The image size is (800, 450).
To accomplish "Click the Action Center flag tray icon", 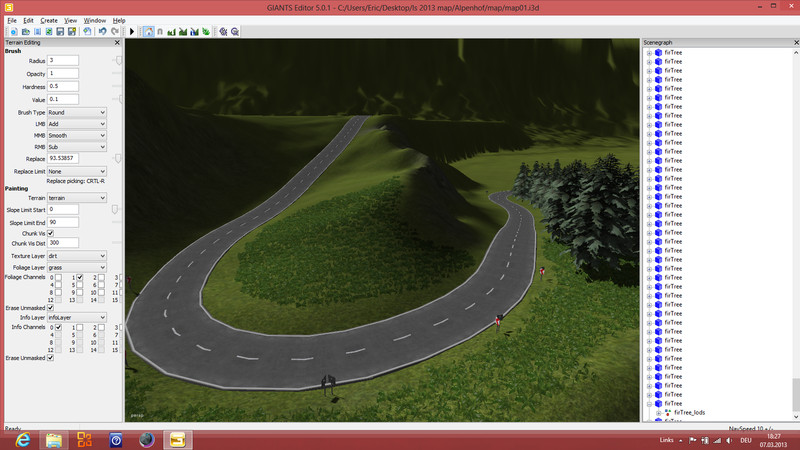I will click(692, 440).
